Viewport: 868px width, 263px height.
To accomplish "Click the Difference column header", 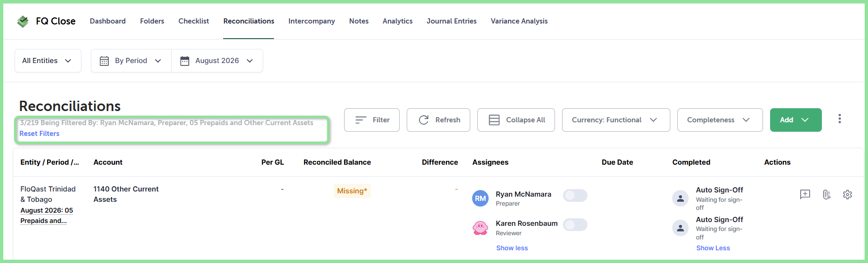I will pos(440,162).
